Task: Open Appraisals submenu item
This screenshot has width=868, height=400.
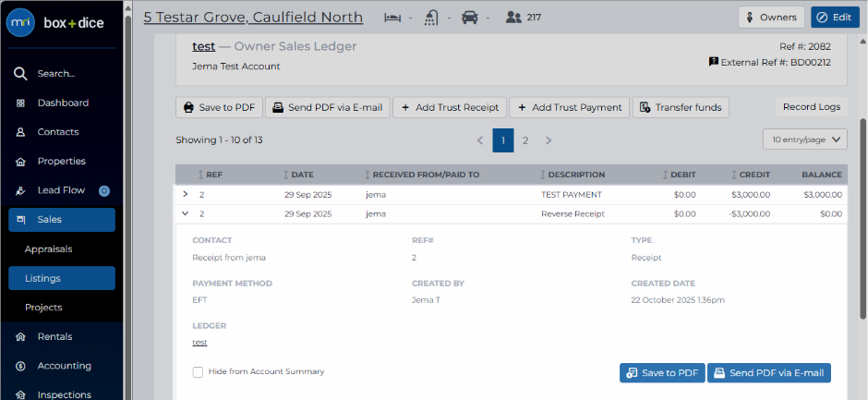Action: coord(49,249)
